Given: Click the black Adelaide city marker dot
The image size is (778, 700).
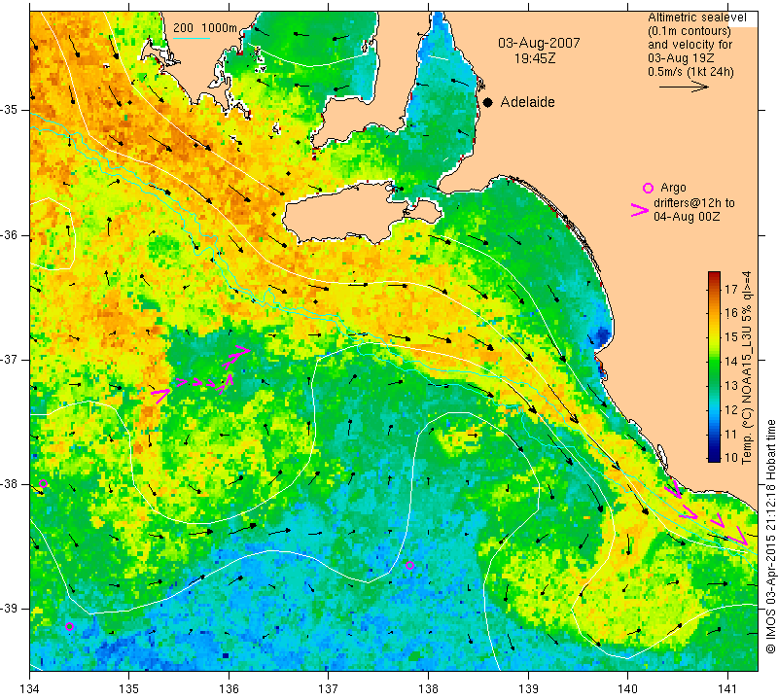Looking at the screenshot, I should tap(488, 102).
